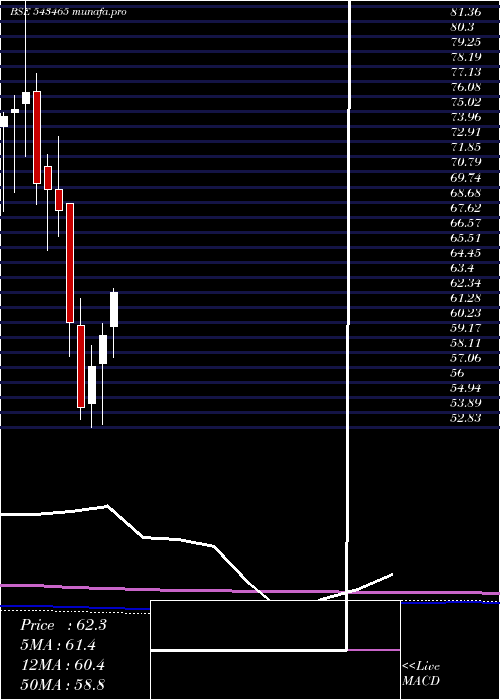Click the 64.45 price axis label
This screenshot has height=700, width=500.
coord(465,253)
